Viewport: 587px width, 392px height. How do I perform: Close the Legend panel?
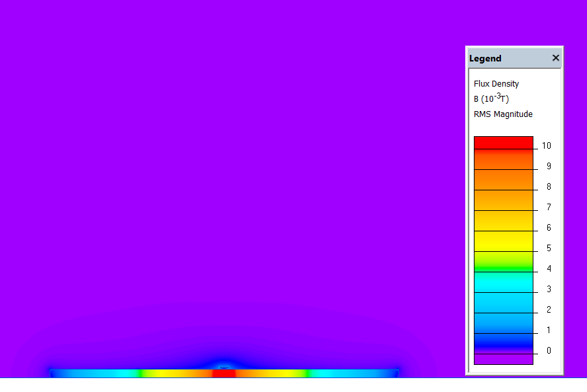[555, 58]
